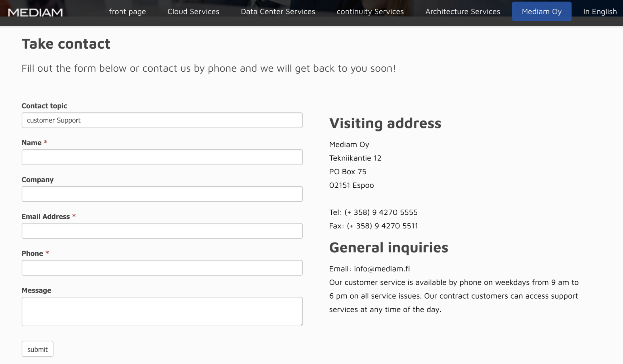Open the Contact topic dropdown
Image resolution: width=623 pixels, height=364 pixels.
[162, 120]
